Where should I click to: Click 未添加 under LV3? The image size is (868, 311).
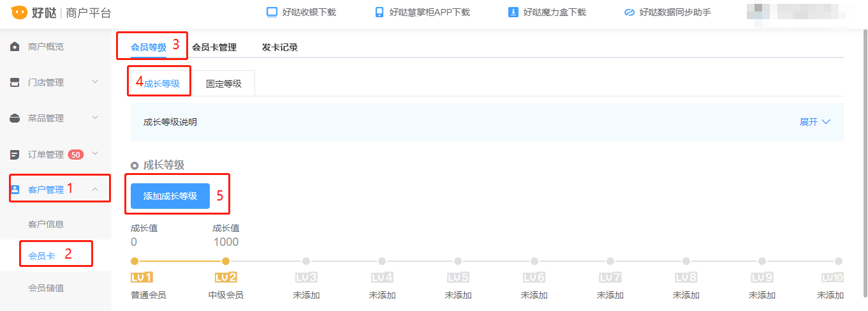(x=306, y=295)
